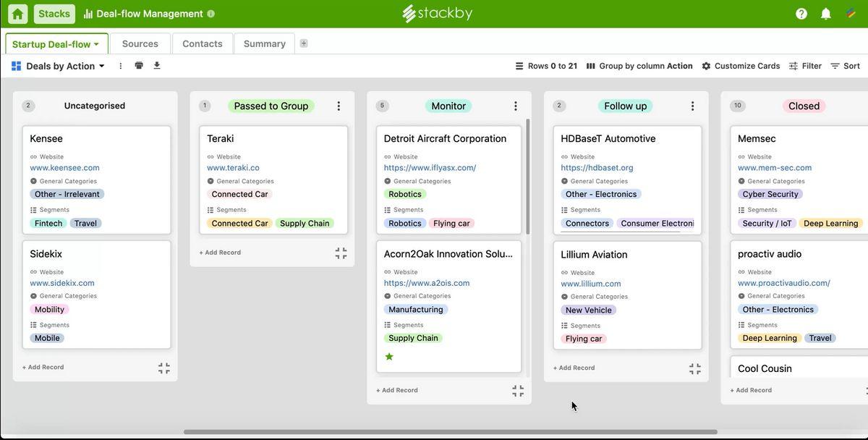
Task: Collapse the Follow up column
Action: pos(694,369)
